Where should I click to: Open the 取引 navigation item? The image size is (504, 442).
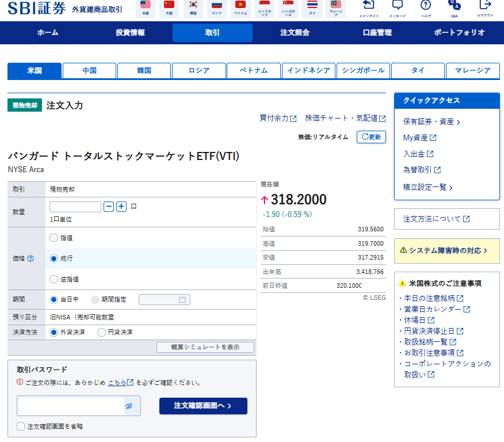tap(212, 32)
